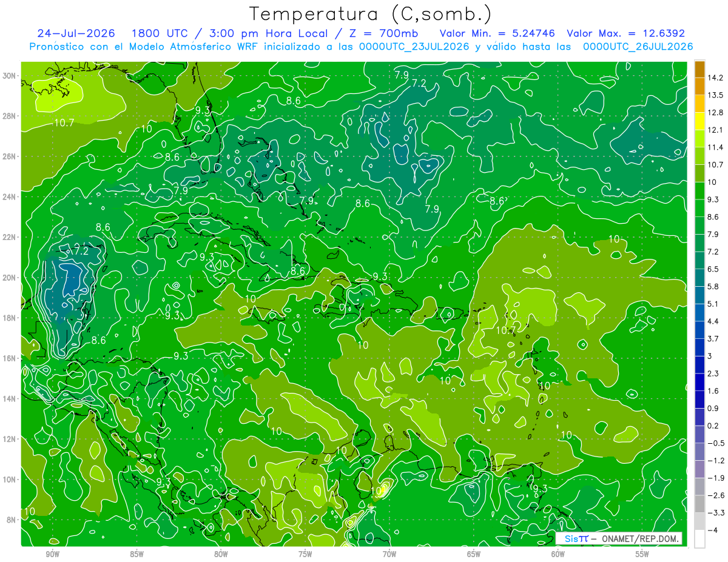The image size is (728, 562).
Task: Click the '80W' longitude axis label
Action: click(x=221, y=554)
